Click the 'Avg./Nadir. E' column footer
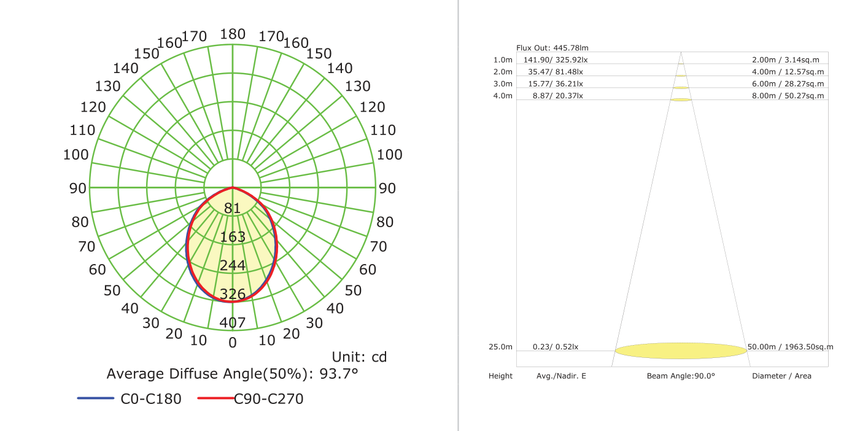The width and height of the screenshot is (868, 431). (x=561, y=376)
